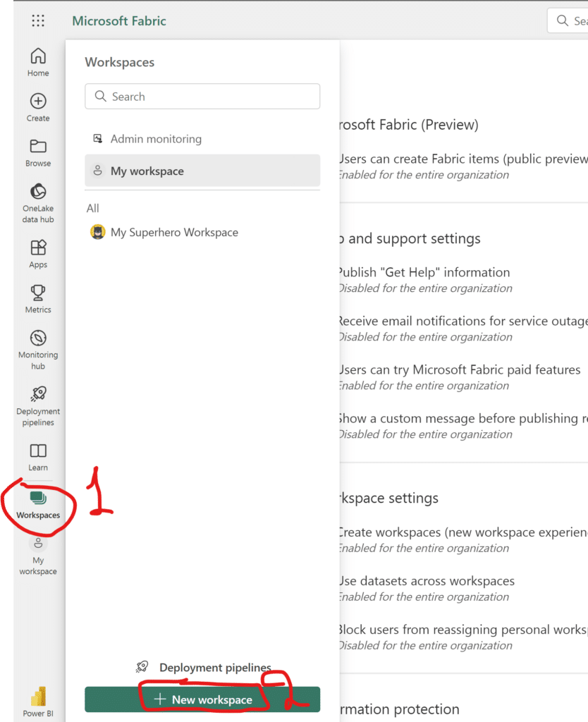Open My Superhero Workspace
Screen dimensions: 588x722
tap(174, 232)
